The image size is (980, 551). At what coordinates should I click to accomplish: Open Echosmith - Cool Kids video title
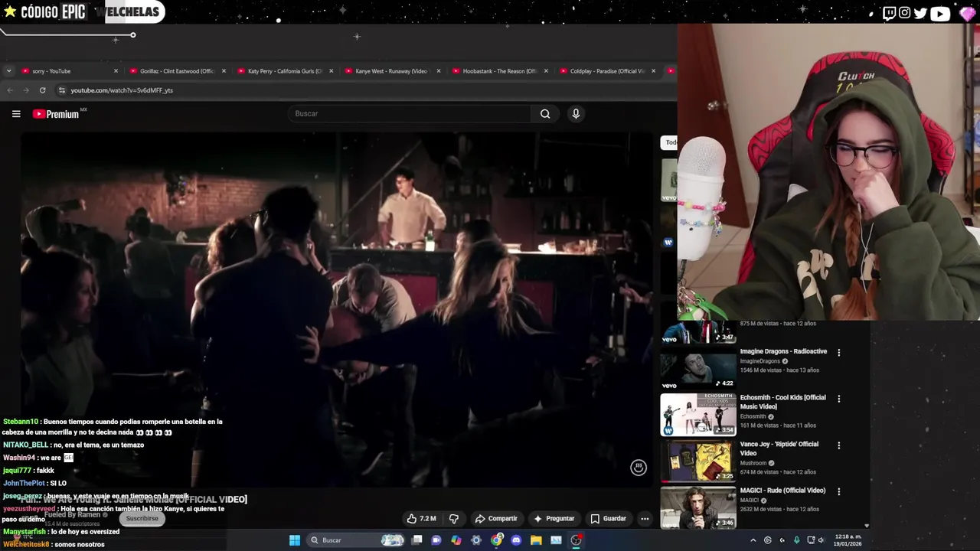click(782, 403)
